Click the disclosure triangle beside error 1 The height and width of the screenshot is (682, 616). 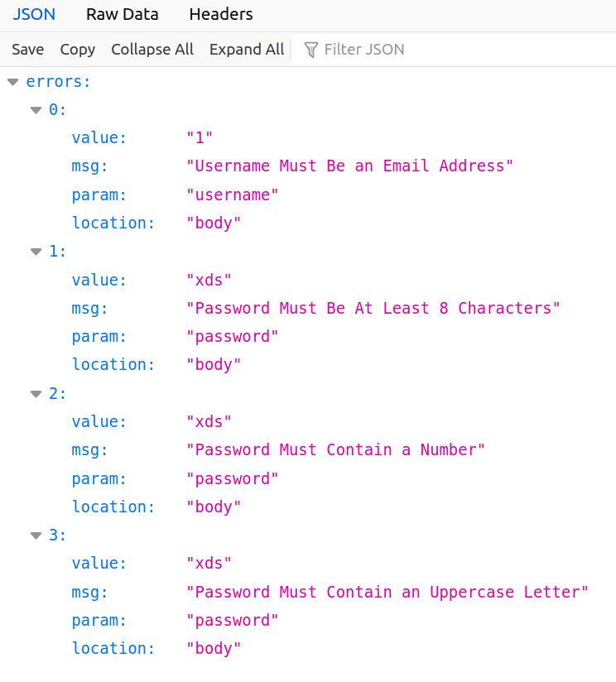click(34, 251)
